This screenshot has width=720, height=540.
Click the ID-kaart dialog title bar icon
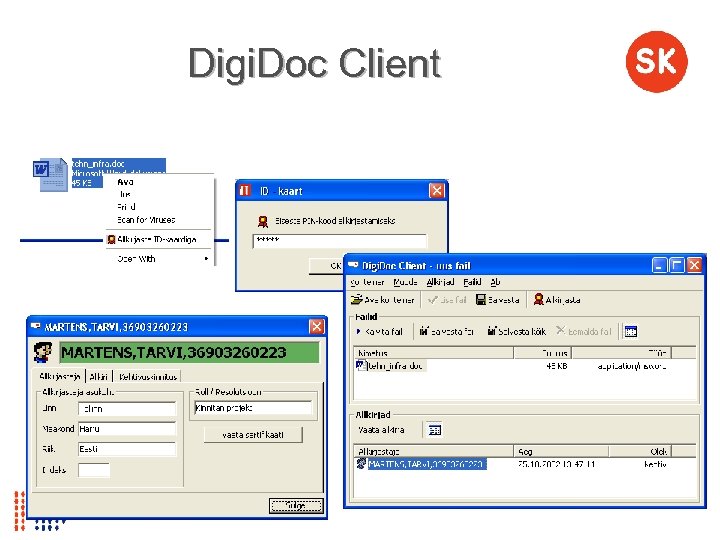pos(245,191)
